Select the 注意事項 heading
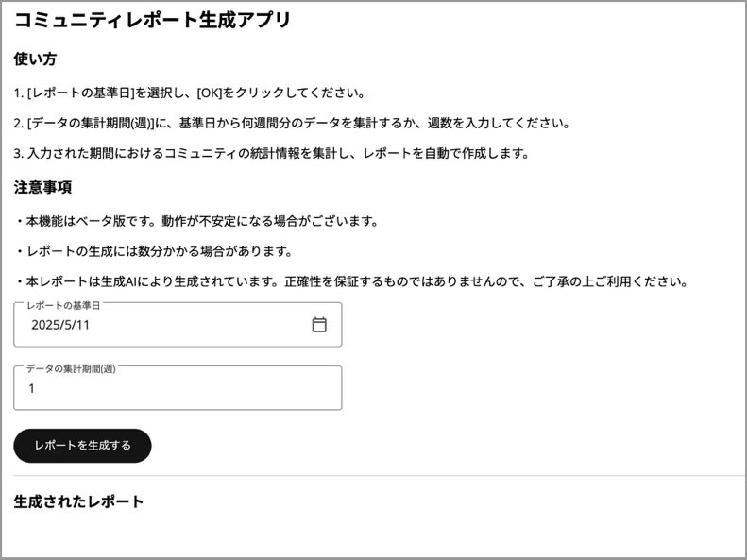The image size is (747, 560). click(x=42, y=187)
